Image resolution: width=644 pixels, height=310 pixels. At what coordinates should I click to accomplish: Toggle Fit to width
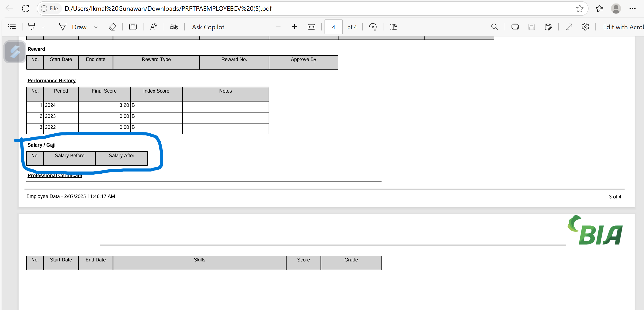[x=311, y=27]
